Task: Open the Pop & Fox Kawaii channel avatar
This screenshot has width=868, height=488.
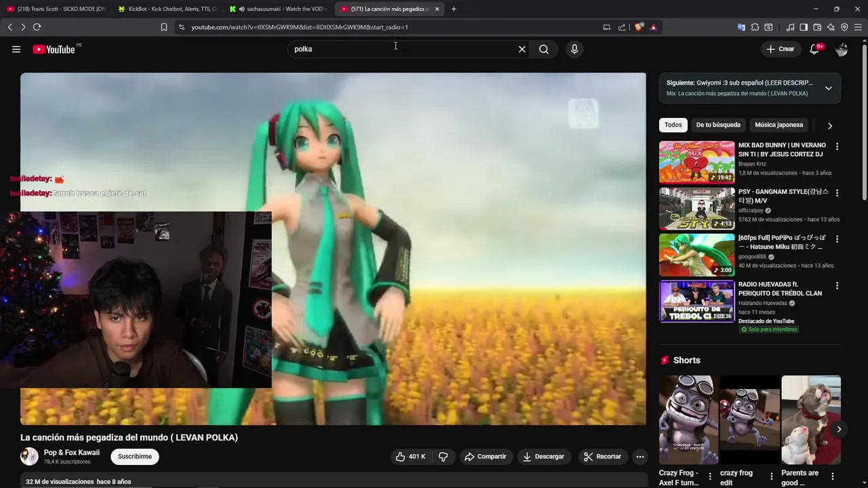Action: pyautogui.click(x=29, y=457)
